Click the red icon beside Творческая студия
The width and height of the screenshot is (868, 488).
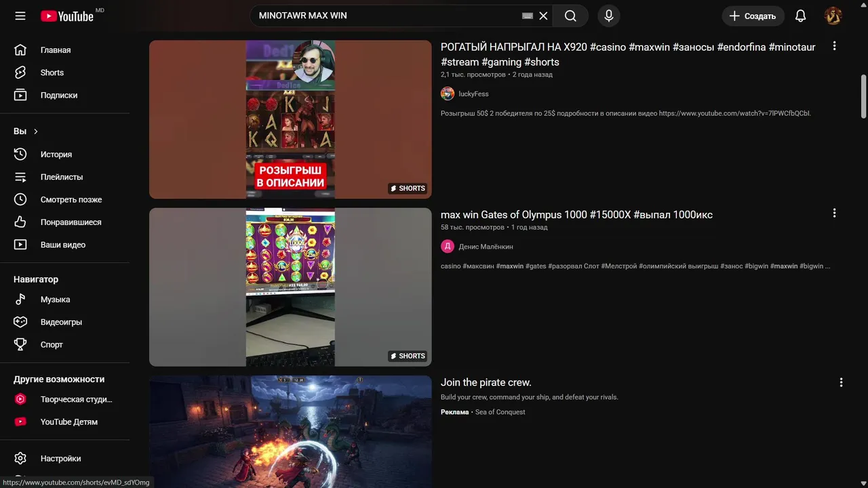click(x=20, y=399)
